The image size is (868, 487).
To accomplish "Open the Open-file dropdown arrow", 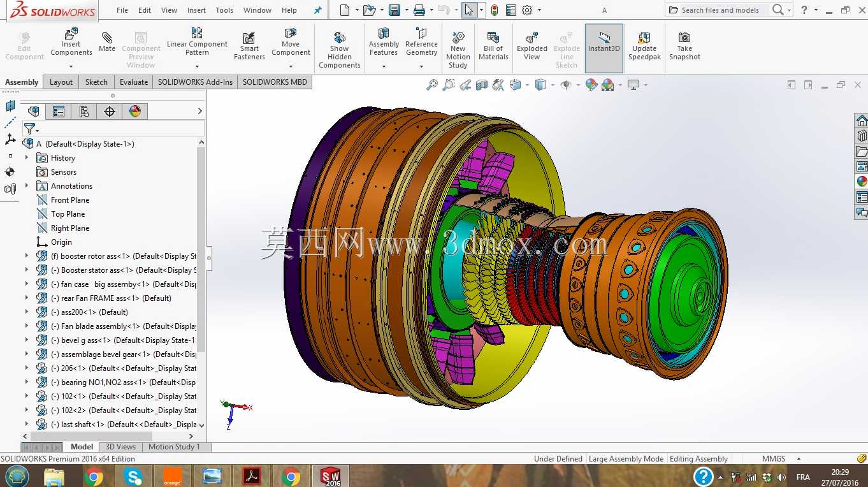I will pyautogui.click(x=381, y=10).
